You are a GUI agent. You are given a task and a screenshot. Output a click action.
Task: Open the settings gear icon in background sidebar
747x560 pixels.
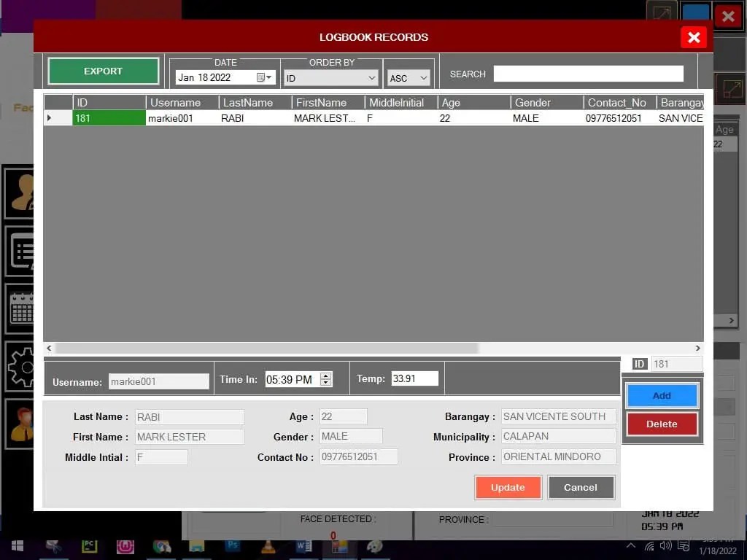point(20,367)
